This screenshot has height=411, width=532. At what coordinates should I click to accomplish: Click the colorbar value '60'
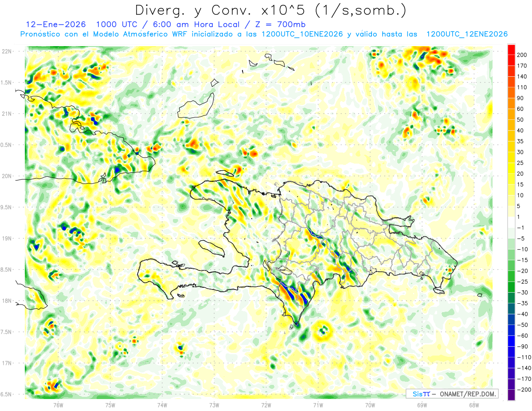(520, 109)
